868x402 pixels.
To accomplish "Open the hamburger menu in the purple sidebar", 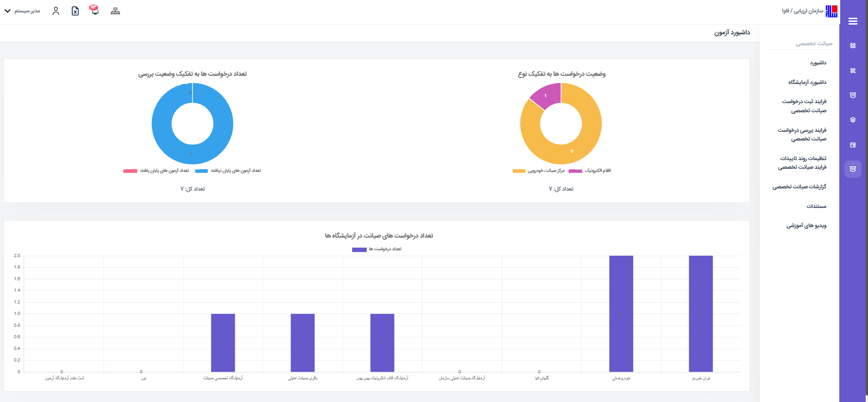I will point(852,21).
